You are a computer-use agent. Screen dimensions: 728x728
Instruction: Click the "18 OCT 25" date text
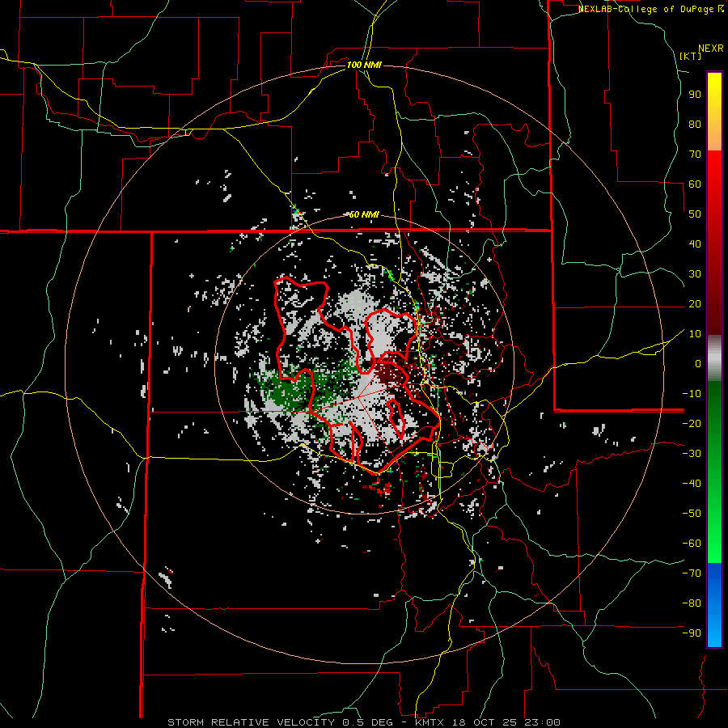pyautogui.click(x=485, y=722)
